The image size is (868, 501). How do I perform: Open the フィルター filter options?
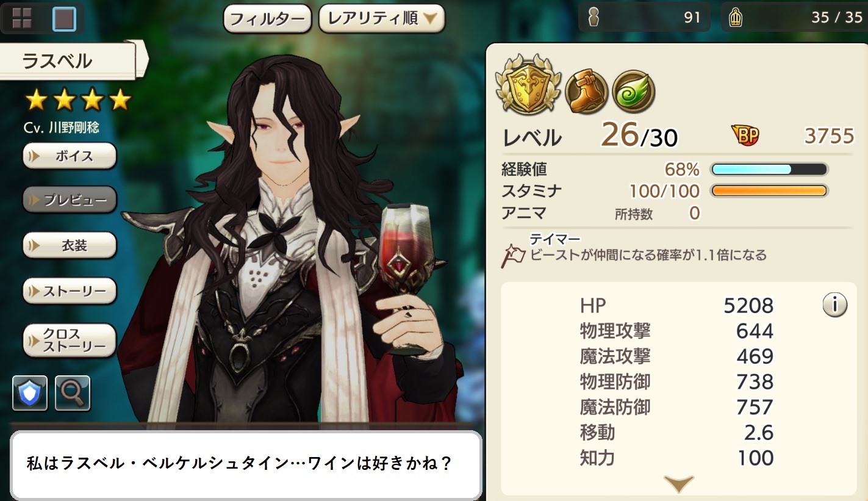(268, 19)
